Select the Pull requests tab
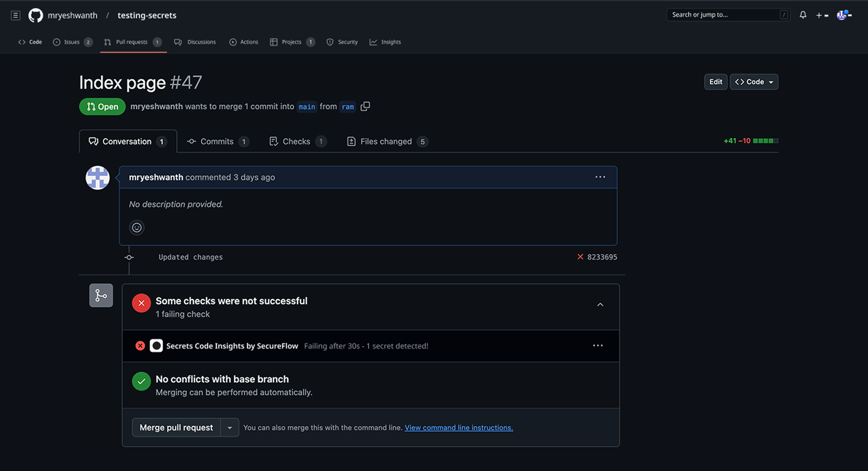 click(132, 42)
